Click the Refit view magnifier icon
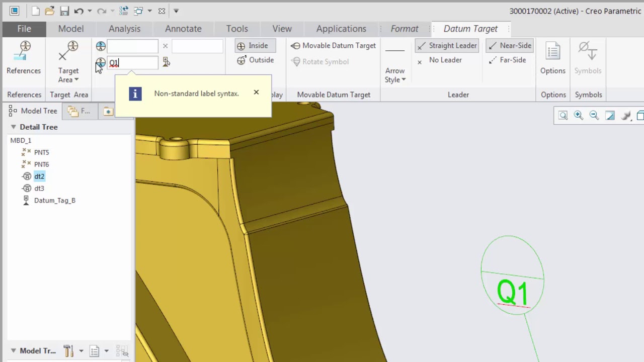This screenshot has height=362, width=644. click(x=563, y=116)
